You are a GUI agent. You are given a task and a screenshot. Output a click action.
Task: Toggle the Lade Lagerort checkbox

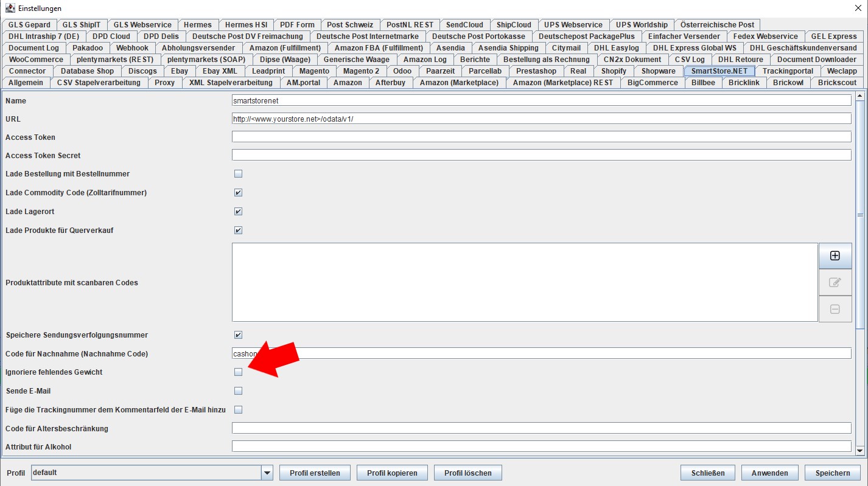[x=239, y=212]
